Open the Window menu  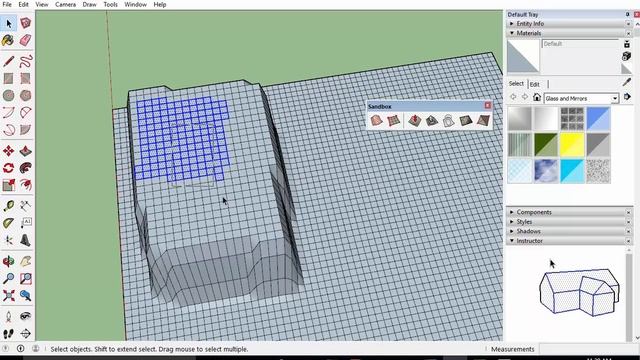[136, 4]
